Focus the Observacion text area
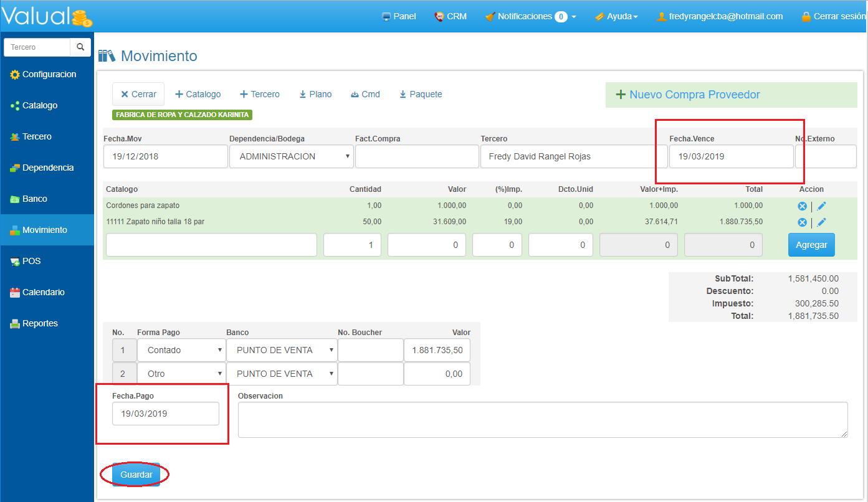Image resolution: width=868 pixels, height=502 pixels. (x=542, y=419)
